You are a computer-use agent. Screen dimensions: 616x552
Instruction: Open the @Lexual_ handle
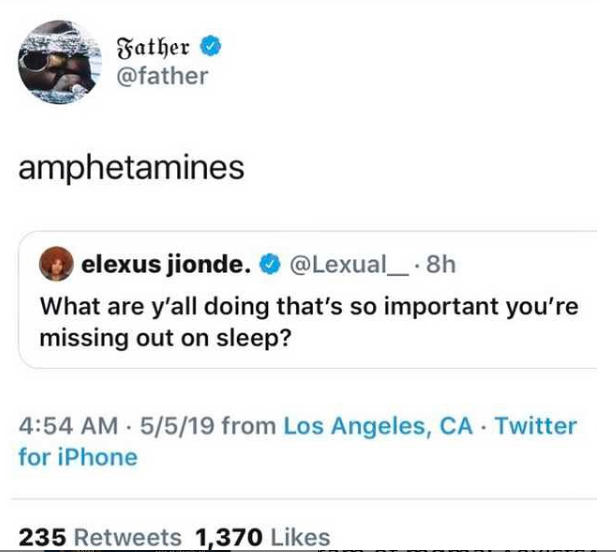click(349, 265)
